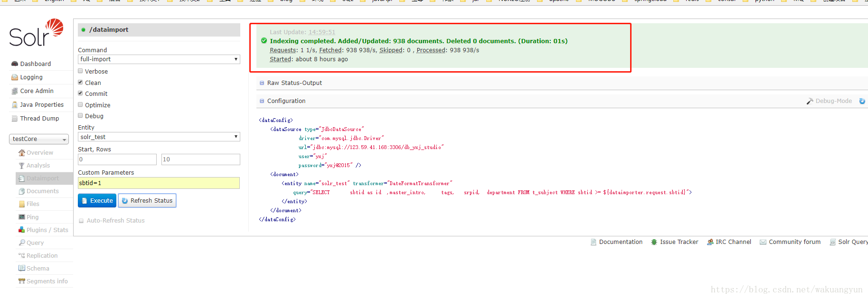Open the Community forum link
Viewport: 868px width, 299px height.
tap(795, 242)
